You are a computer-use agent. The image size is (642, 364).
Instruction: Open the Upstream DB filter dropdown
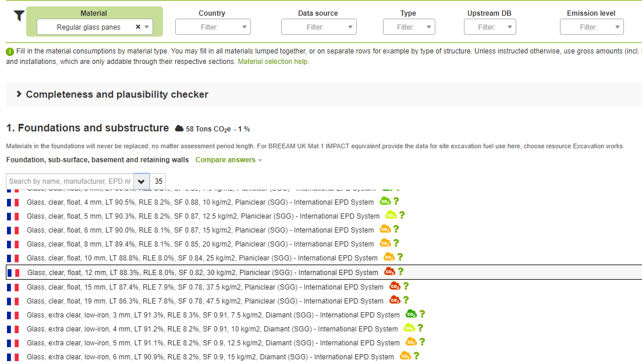click(490, 27)
